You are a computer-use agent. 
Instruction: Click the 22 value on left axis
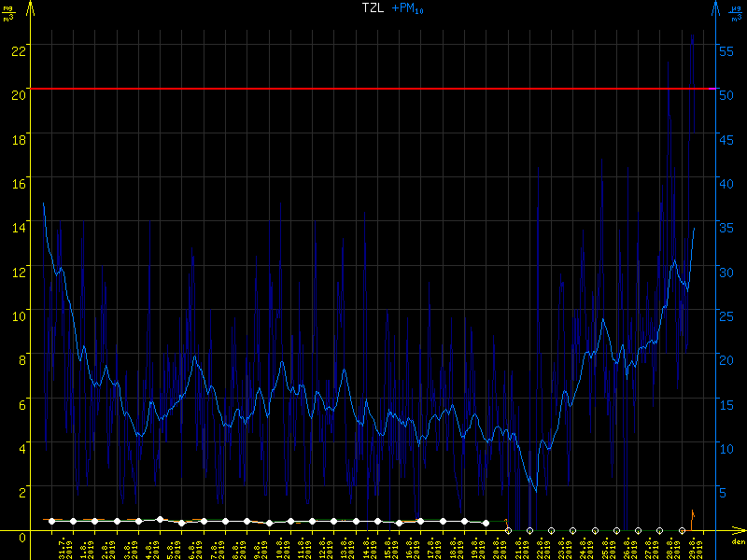tap(19, 49)
